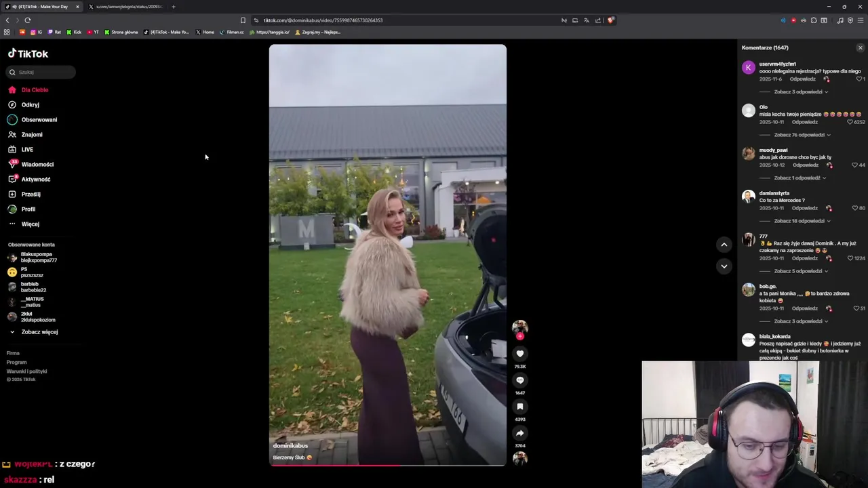The image size is (868, 488).
Task: Click Odpowiedz under damianstyrta's comment
Action: [x=805, y=208]
